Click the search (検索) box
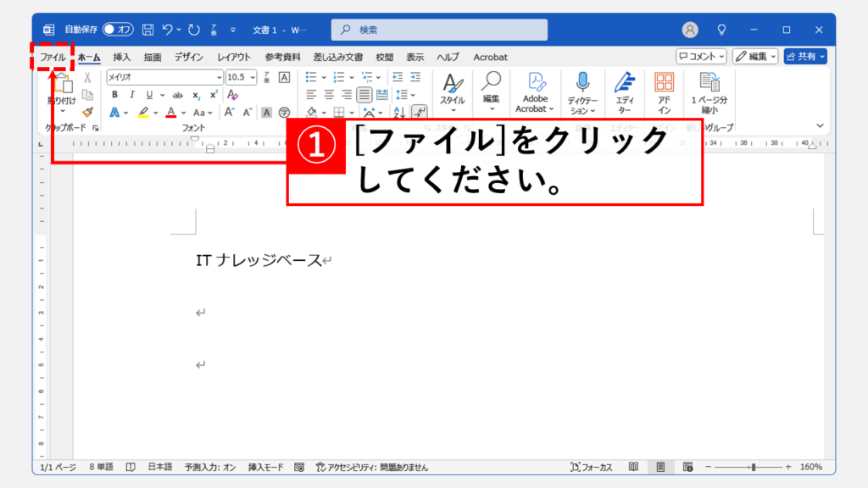The width and height of the screenshot is (868, 488). pos(439,30)
